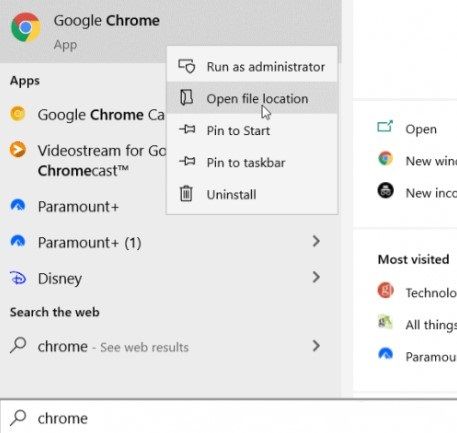This screenshot has height=433, width=457.
Task: Click the Open launch icon in preview pane
Action: point(385,127)
